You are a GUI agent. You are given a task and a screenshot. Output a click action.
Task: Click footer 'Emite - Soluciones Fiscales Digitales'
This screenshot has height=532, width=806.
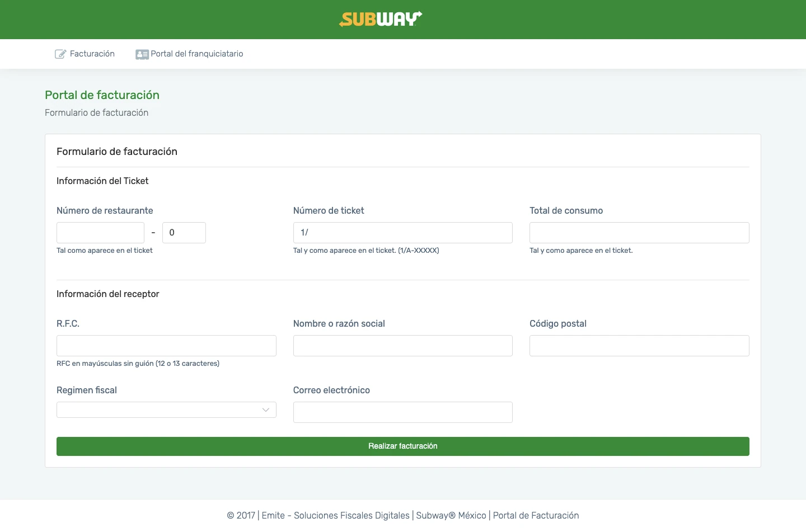point(336,516)
